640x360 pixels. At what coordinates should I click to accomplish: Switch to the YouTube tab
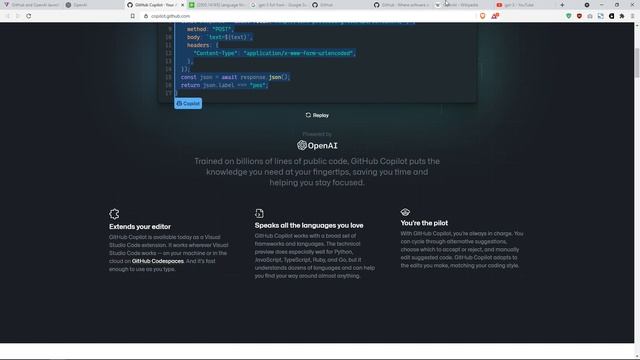point(525,5)
